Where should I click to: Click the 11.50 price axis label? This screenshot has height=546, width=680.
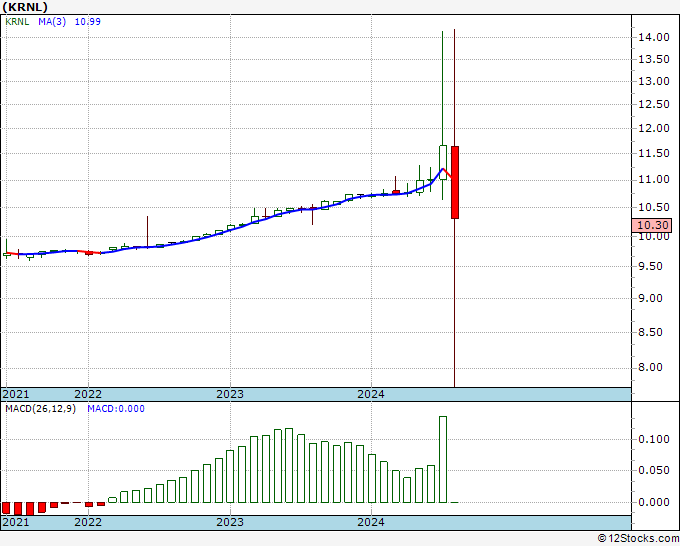654,154
